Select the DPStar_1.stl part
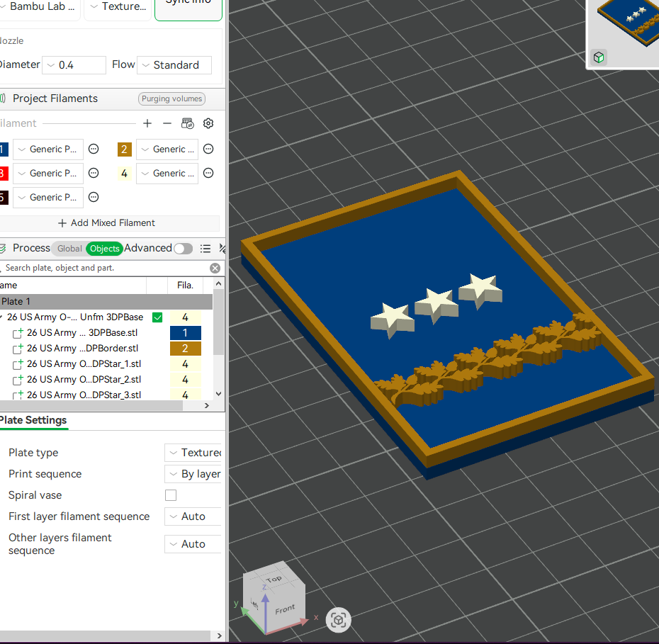Viewport: 659px width, 644px height. click(x=84, y=363)
